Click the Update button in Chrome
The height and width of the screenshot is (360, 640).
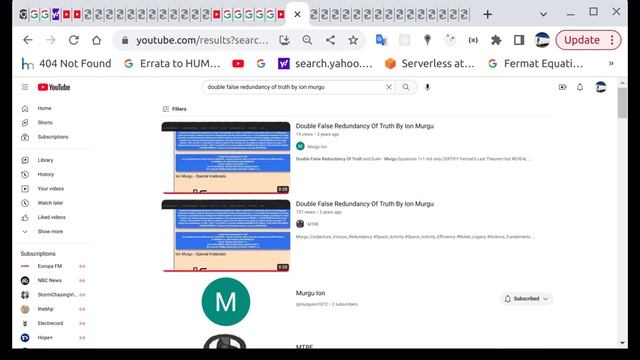coord(582,40)
